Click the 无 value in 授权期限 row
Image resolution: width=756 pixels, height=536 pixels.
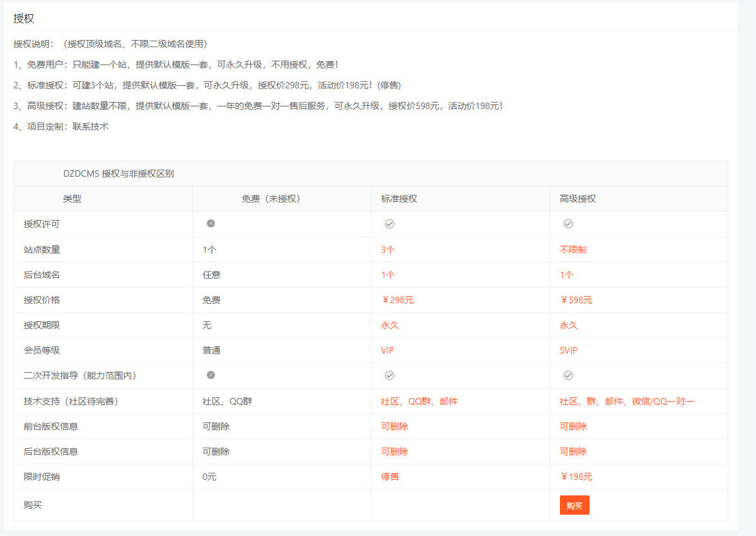coord(207,325)
